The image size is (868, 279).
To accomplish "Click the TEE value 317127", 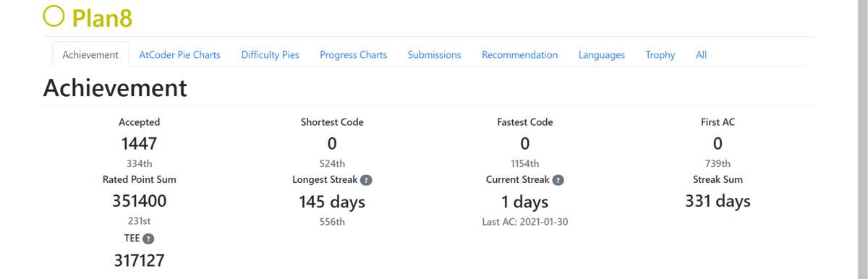I will [139, 260].
